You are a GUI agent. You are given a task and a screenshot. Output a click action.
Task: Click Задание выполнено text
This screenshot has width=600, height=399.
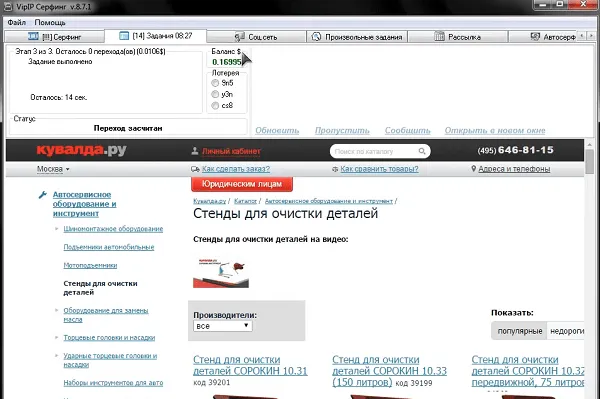[x=60, y=62]
